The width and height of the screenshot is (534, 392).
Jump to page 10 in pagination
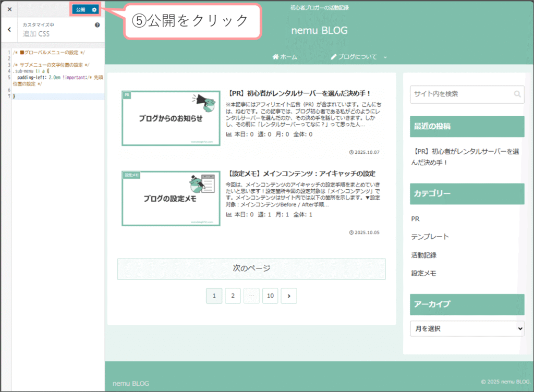coord(270,296)
